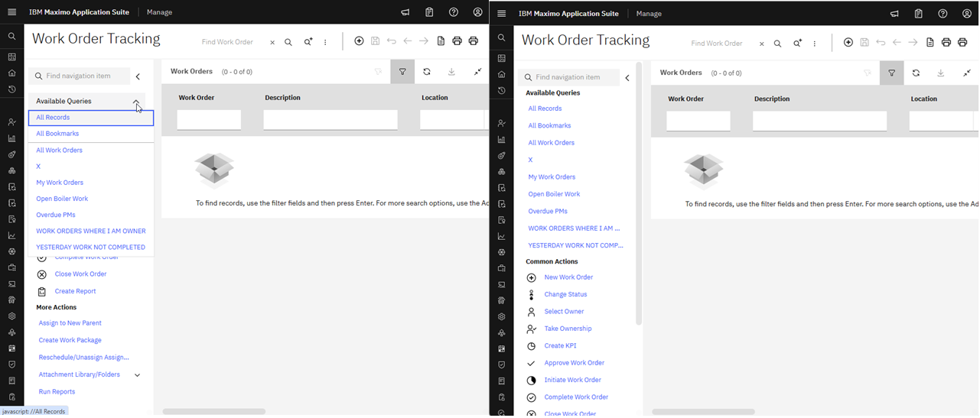Click Run Reports link in left panel
The image size is (980, 418).
pyautogui.click(x=57, y=392)
